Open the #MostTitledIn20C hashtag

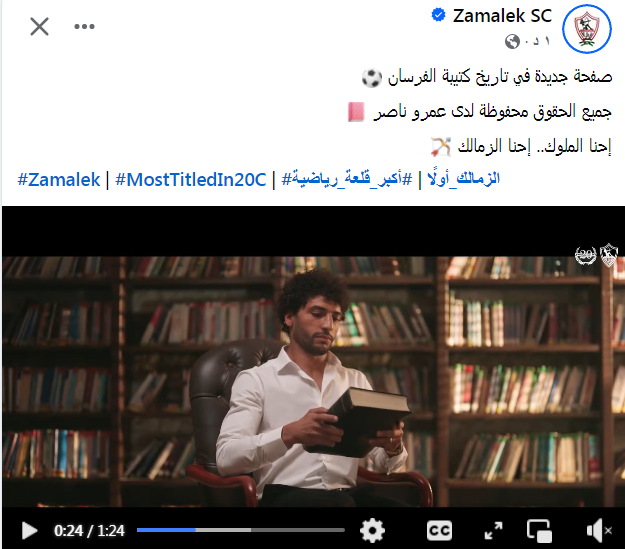click(191, 179)
